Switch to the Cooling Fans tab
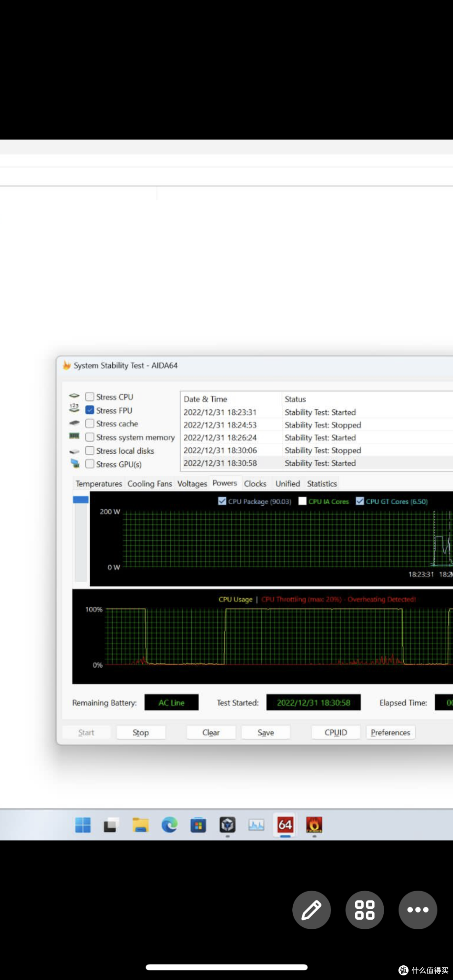The image size is (453, 980). (150, 484)
